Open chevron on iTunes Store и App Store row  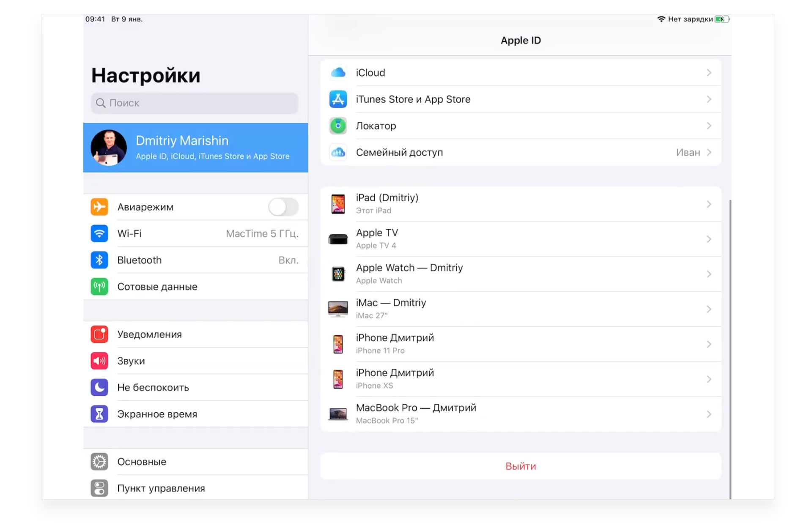tap(709, 99)
